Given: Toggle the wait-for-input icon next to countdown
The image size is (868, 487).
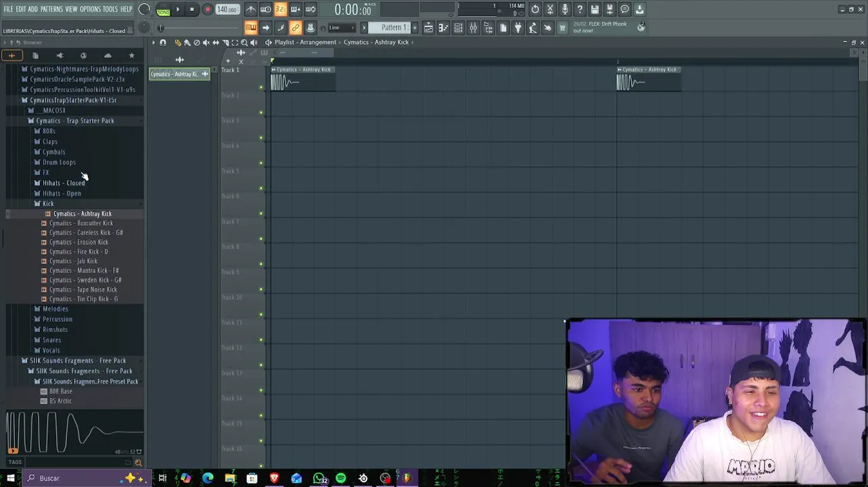Looking at the screenshot, I should point(266,9).
